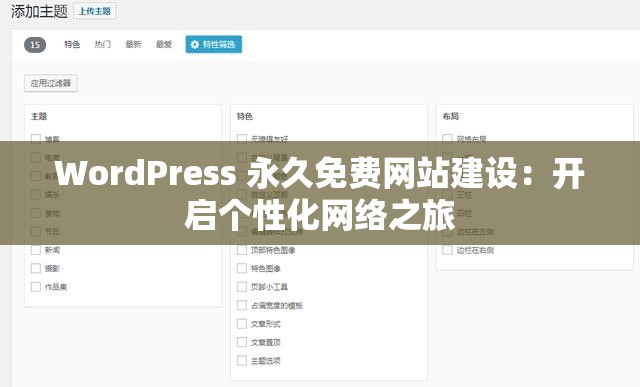Check the 边栏在左侧 checkbox
Screen dimensions: 640x387
tap(447, 231)
